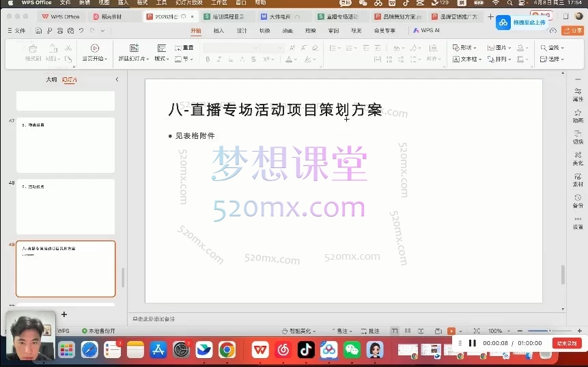Open Beautify (美化) side panel icon
Viewport: 588px width, 367px height.
click(578, 159)
